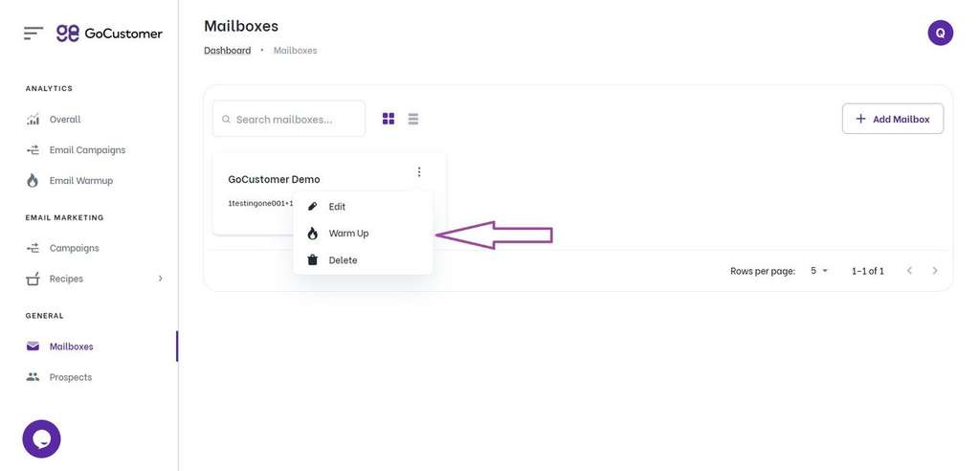Click the Mailboxes breadcrumb text
Viewport: 980px width, 471px height.
coord(295,50)
